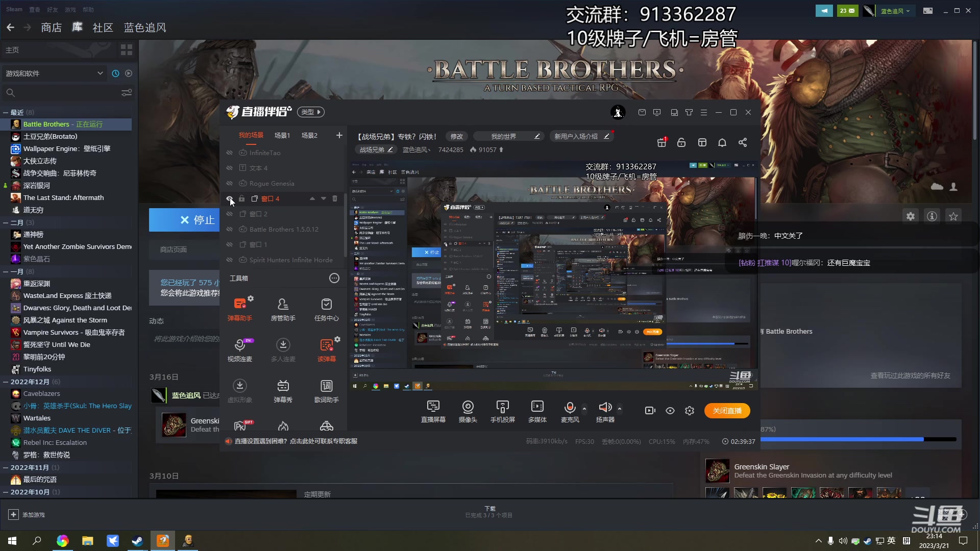Collapse the 最近 group in Steam library
Viewport: 980px width, 551px height.
tap(6, 112)
